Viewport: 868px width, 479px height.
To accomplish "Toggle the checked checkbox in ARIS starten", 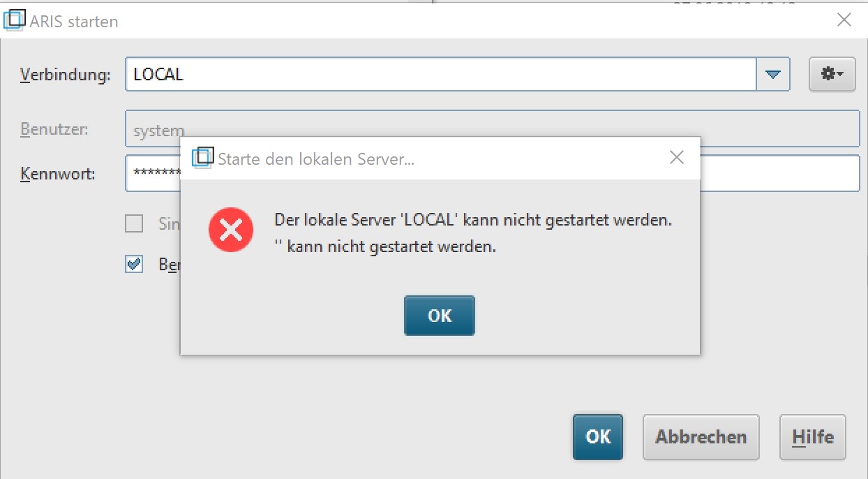I will point(133,264).
